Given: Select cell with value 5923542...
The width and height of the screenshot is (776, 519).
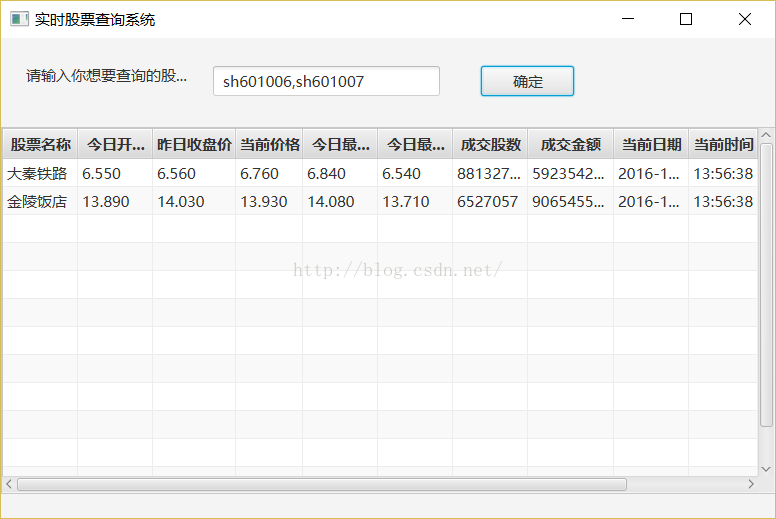Looking at the screenshot, I should pyautogui.click(x=571, y=173).
